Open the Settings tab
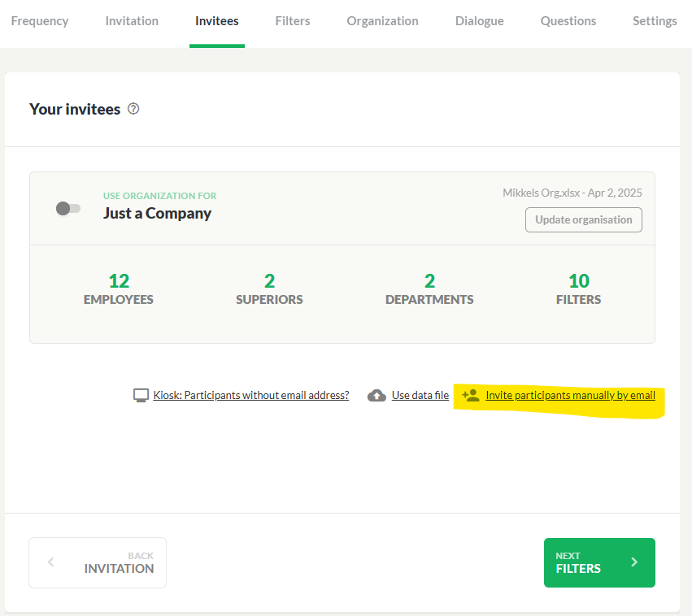The image size is (692, 616). (x=655, y=21)
